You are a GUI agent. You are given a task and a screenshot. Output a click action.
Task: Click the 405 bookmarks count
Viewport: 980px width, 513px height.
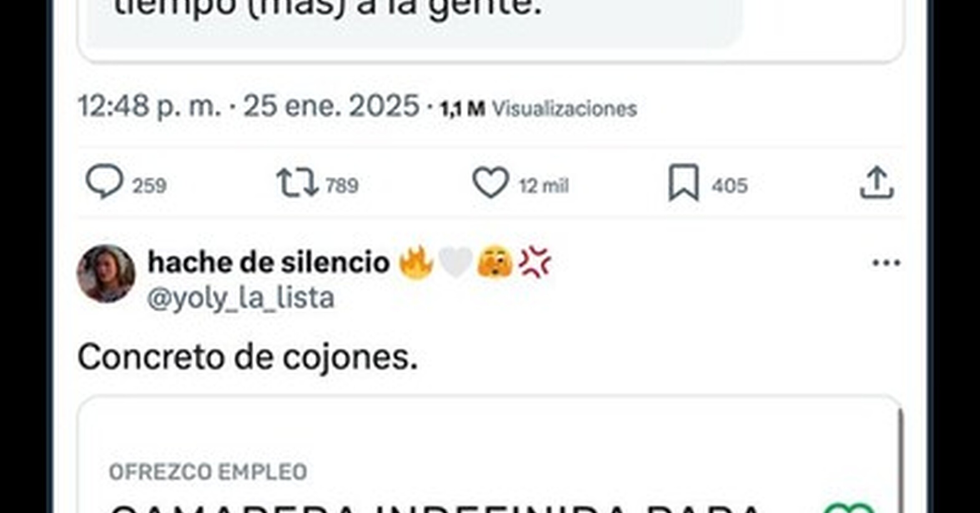click(730, 186)
